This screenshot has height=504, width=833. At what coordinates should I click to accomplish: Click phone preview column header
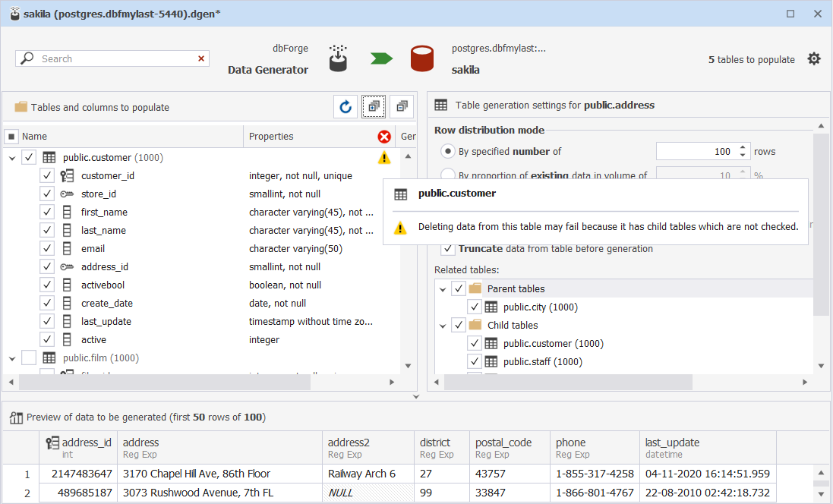(x=595, y=448)
